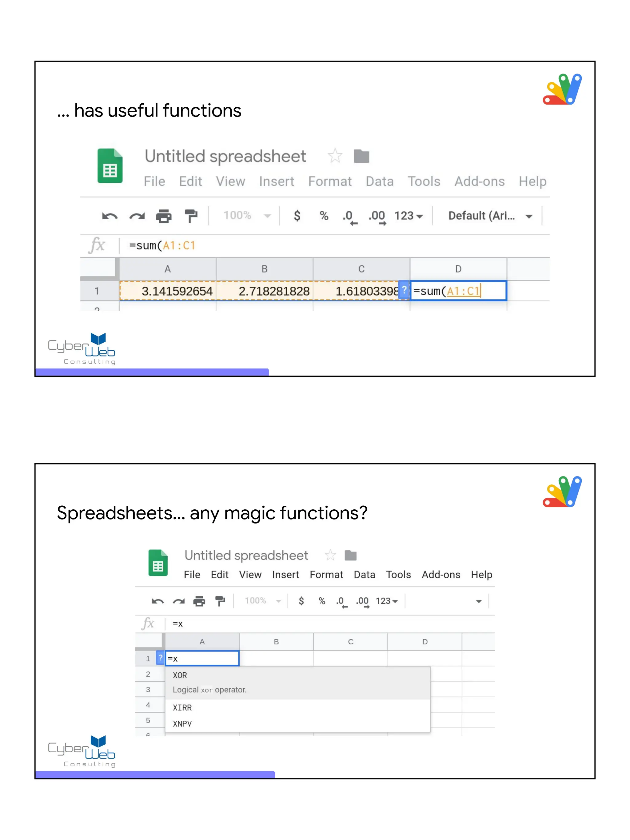Select Paint format in the bottom slide toolbar

(x=220, y=601)
